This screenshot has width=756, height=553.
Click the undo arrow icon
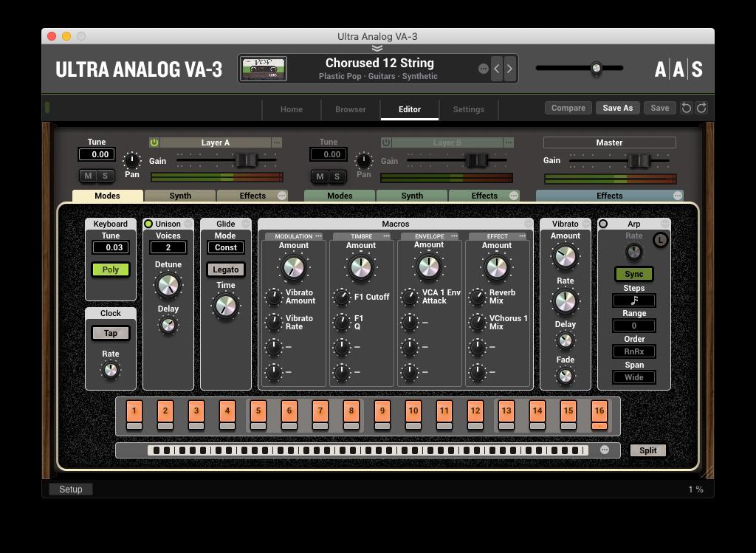point(686,108)
